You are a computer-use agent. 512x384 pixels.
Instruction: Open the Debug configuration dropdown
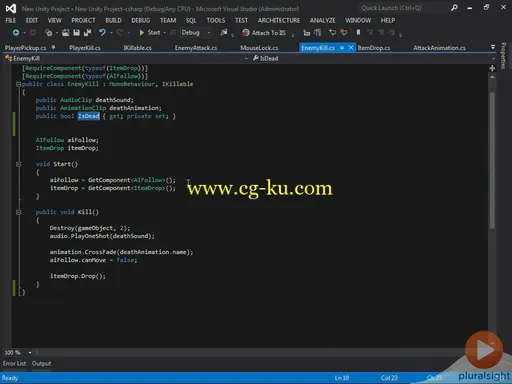(196, 33)
